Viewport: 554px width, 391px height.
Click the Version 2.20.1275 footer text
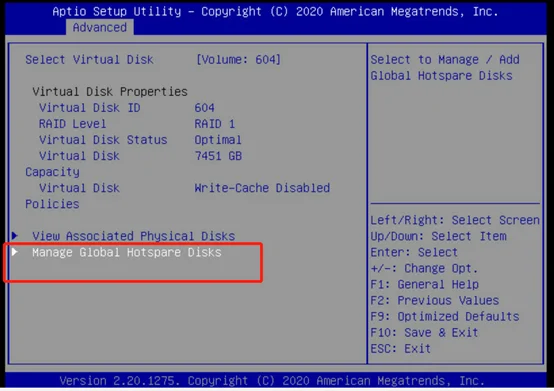point(272,381)
